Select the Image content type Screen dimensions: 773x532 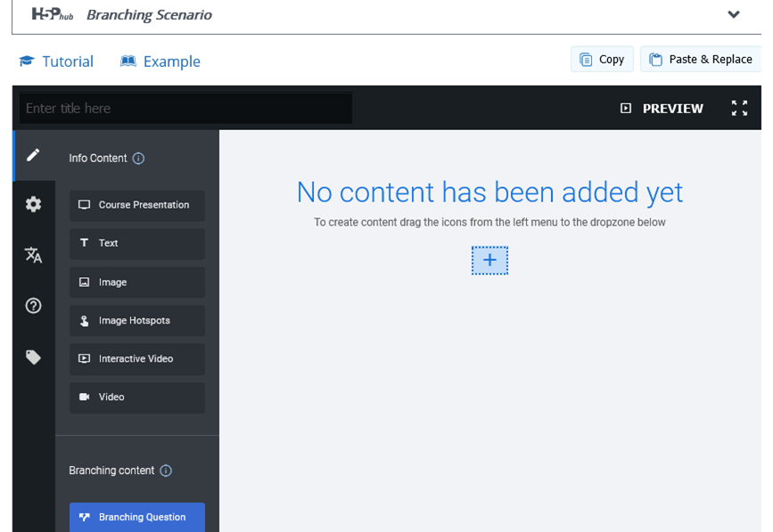pos(137,282)
